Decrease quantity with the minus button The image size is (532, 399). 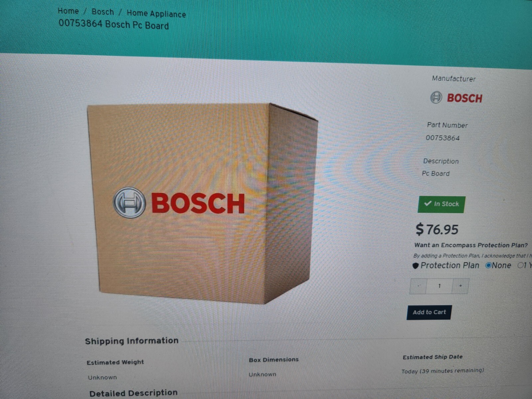(x=418, y=286)
